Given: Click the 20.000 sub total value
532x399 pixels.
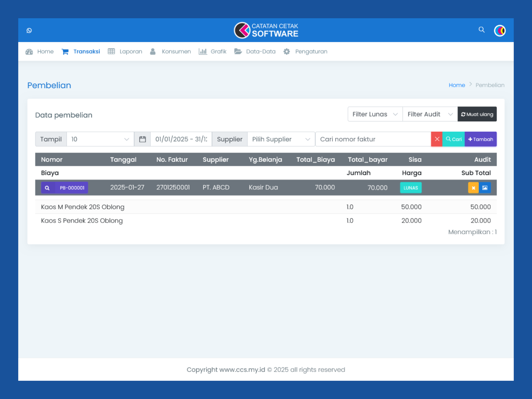Looking at the screenshot, I should coord(481,221).
